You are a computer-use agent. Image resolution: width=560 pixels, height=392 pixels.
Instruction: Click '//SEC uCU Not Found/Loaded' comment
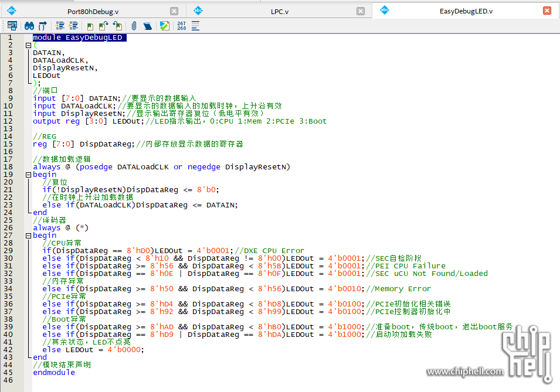(x=427, y=274)
